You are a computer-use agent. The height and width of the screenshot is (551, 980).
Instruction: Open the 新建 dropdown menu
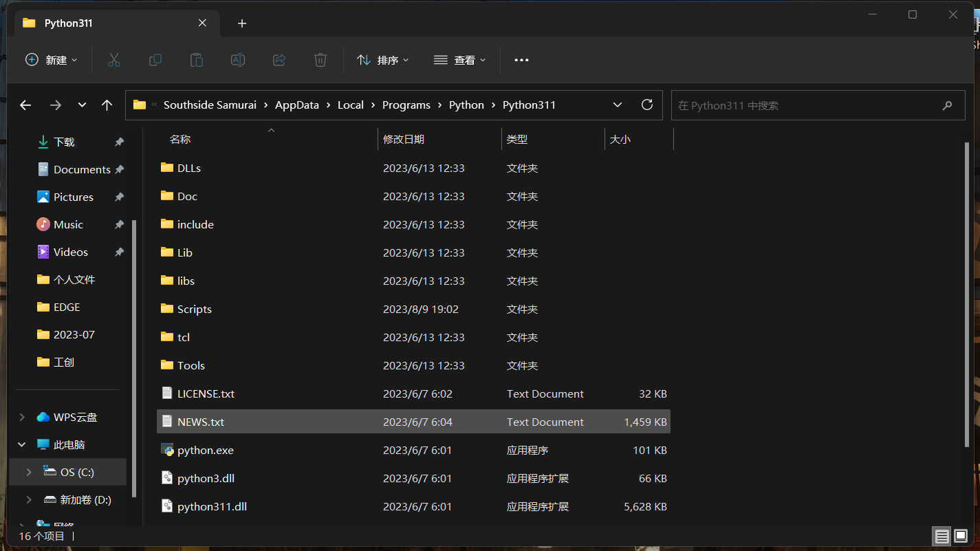(51, 60)
